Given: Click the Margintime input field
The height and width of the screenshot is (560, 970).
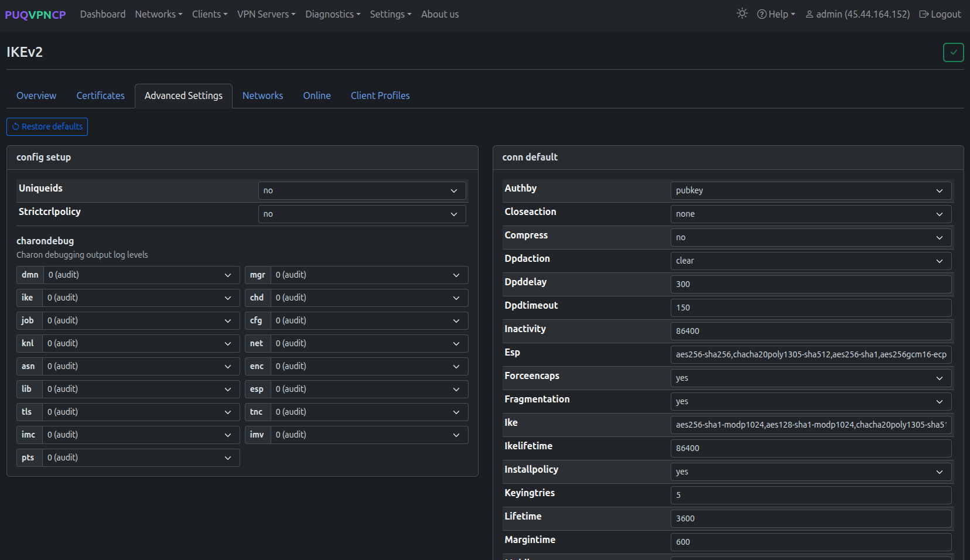Looking at the screenshot, I should 811,542.
